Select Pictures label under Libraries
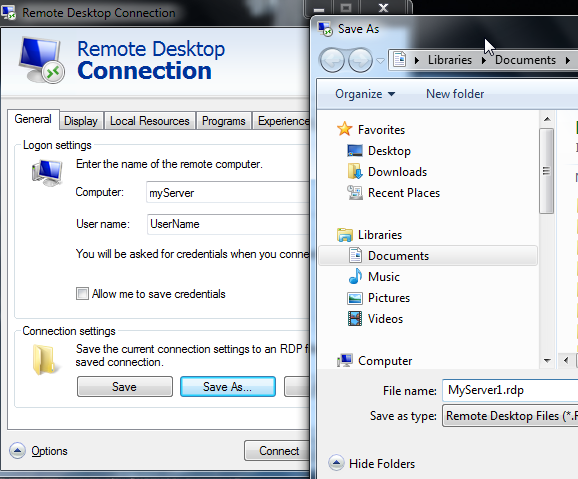 coord(389,298)
